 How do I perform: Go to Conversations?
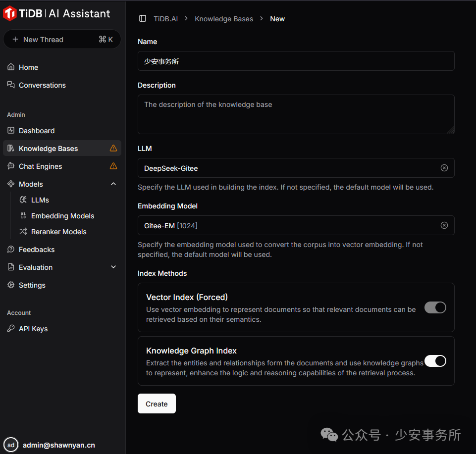pyautogui.click(x=62, y=85)
